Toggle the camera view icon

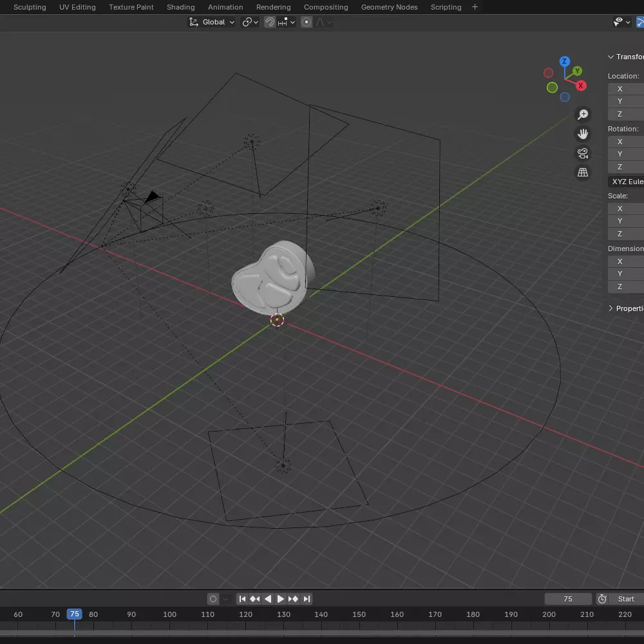tap(582, 153)
